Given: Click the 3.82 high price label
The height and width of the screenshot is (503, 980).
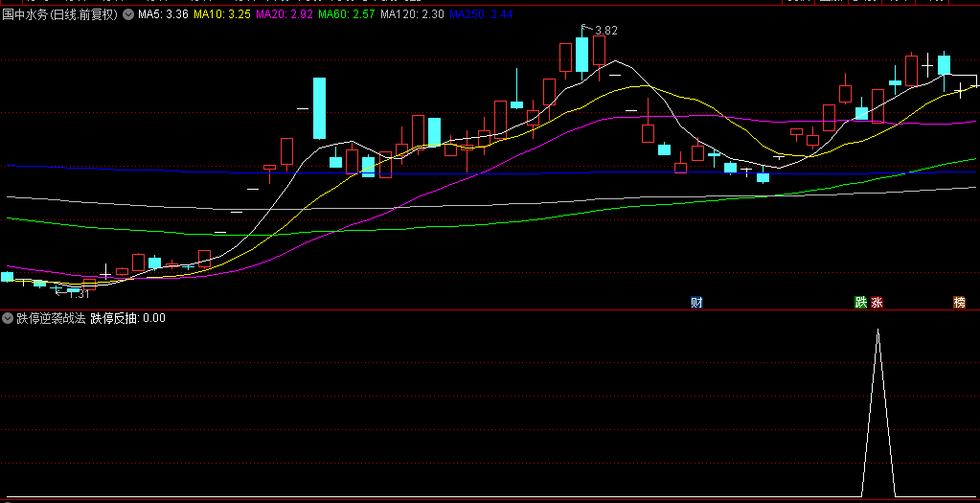Looking at the screenshot, I should click(x=606, y=30).
